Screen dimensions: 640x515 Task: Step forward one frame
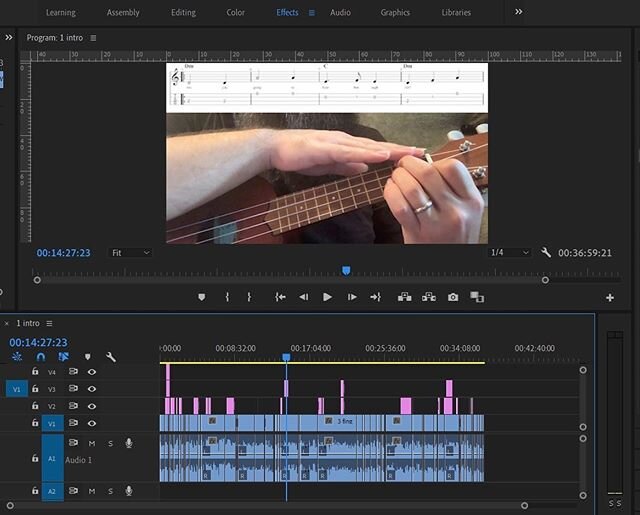pos(352,297)
